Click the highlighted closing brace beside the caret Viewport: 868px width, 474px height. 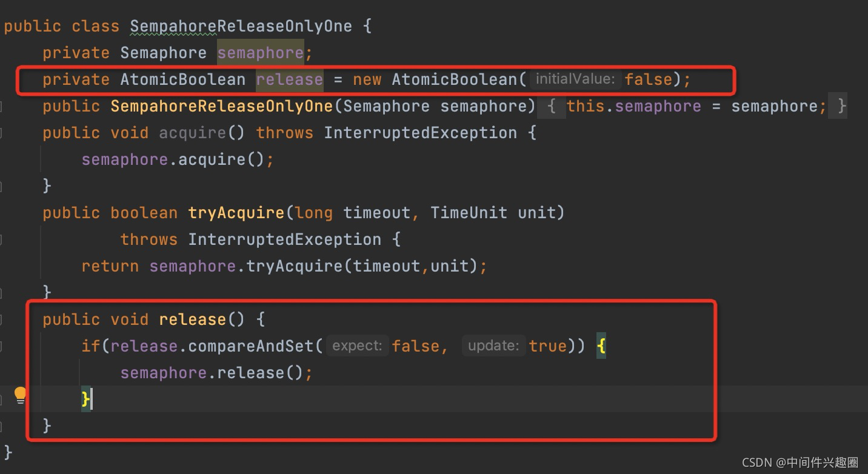[x=85, y=399]
